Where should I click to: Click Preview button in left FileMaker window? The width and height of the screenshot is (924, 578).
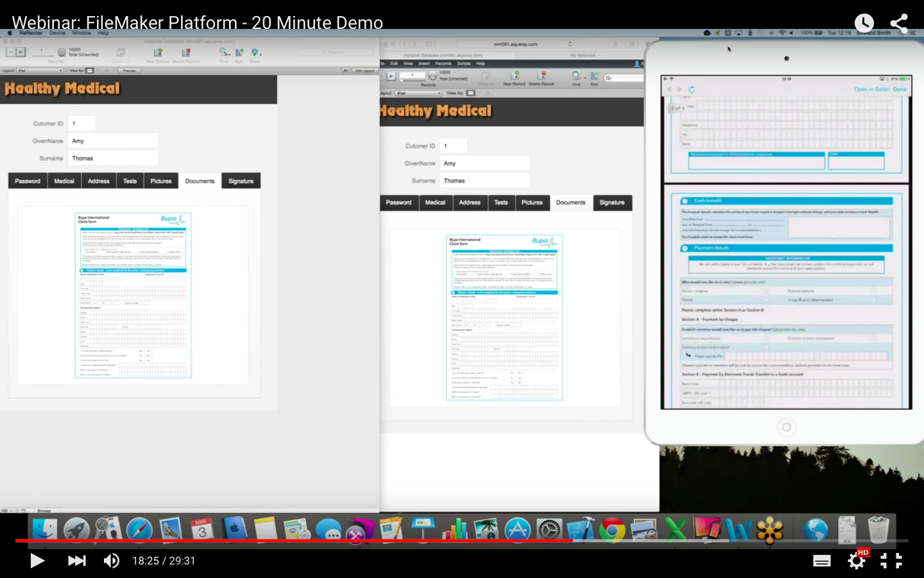point(130,71)
